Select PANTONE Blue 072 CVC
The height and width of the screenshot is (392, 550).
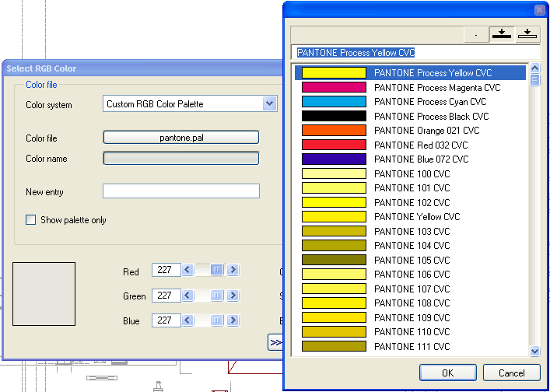(410, 159)
